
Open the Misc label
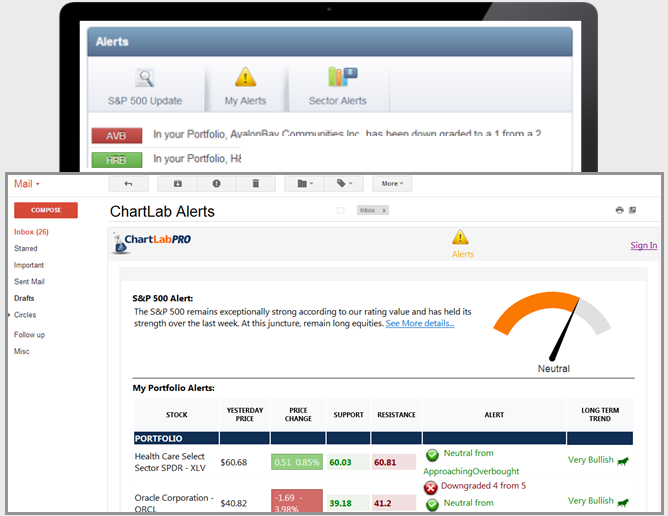click(x=21, y=352)
